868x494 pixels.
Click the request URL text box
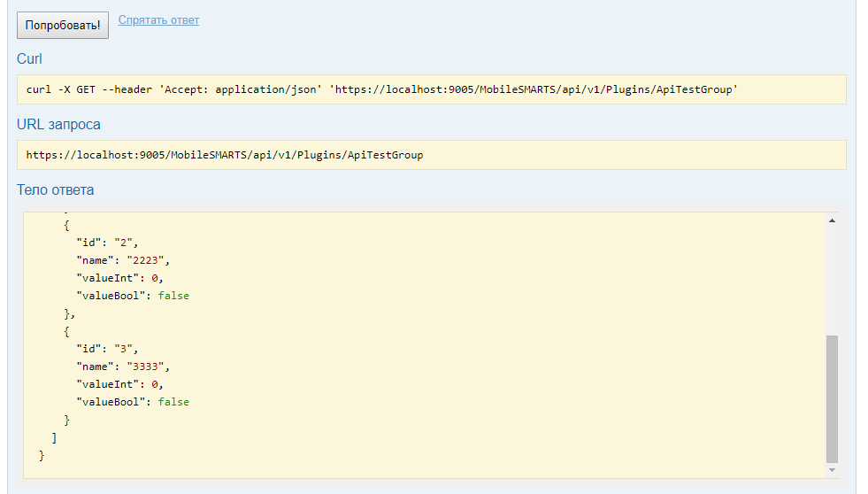click(x=431, y=155)
